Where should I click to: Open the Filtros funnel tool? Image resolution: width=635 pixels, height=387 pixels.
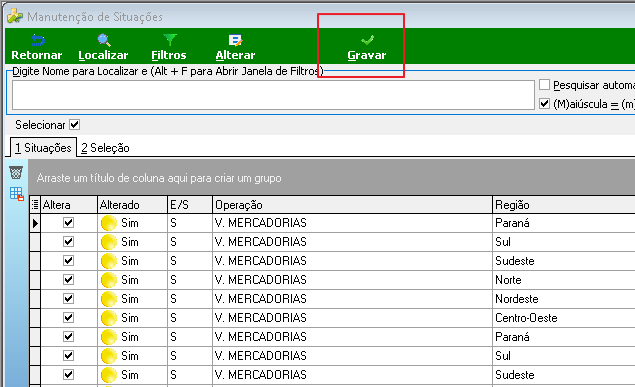click(x=169, y=47)
